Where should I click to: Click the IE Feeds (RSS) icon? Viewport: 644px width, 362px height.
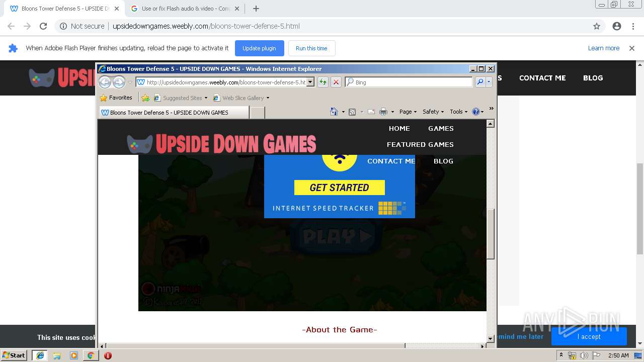pyautogui.click(x=352, y=112)
